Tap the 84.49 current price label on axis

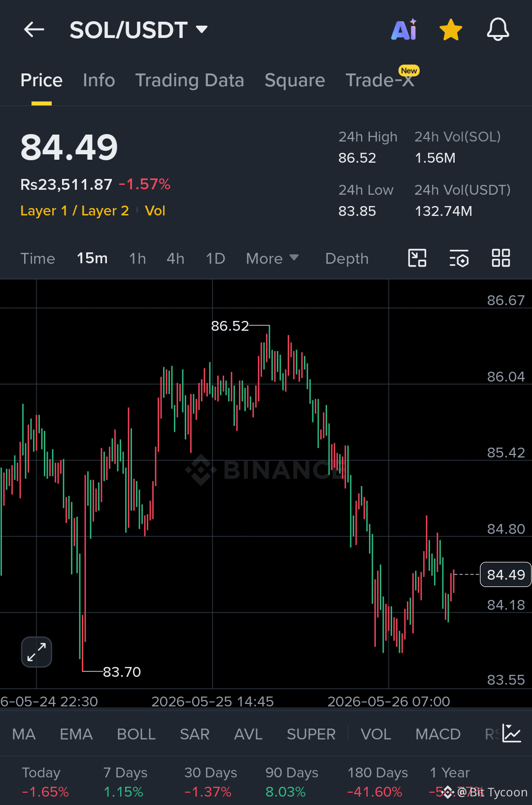click(x=506, y=575)
